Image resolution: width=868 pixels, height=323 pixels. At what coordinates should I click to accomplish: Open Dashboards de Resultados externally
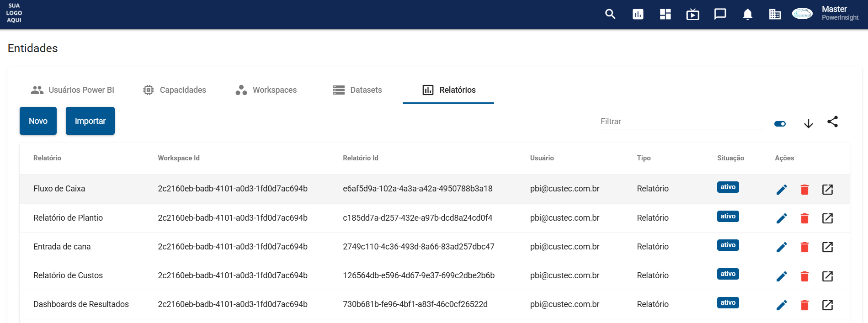coord(828,305)
